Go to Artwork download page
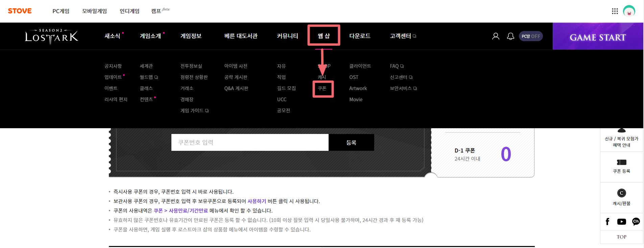Screen dimensions: 644x248 click(358, 88)
